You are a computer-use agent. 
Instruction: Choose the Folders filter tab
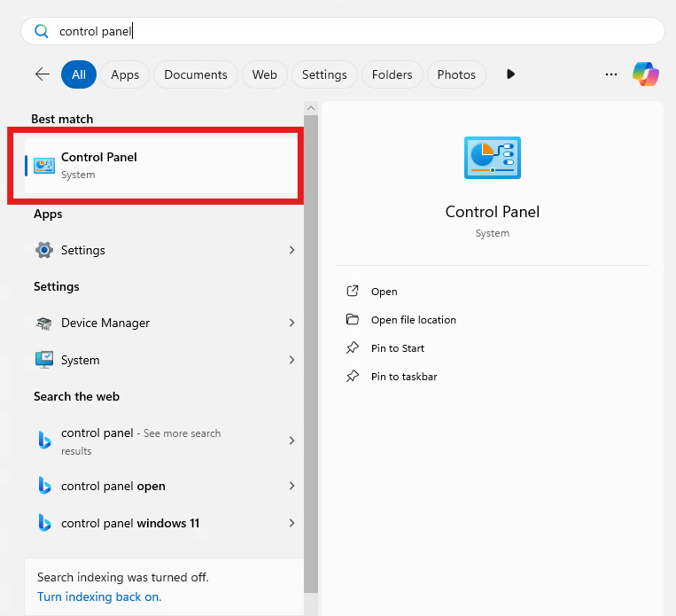(x=391, y=74)
